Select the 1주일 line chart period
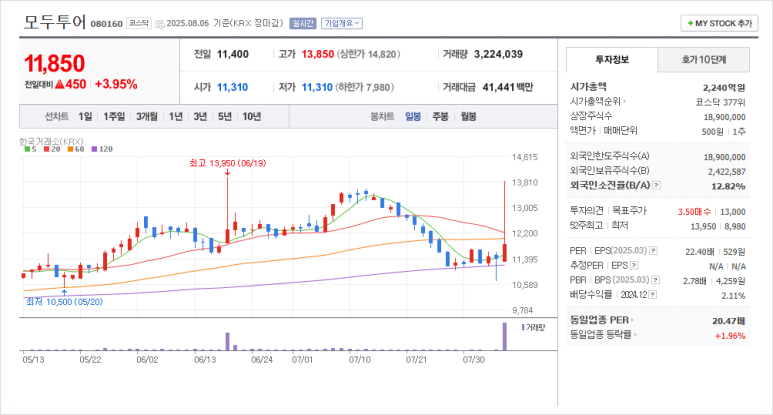Viewport: 773px width, 415px height. click(114, 117)
